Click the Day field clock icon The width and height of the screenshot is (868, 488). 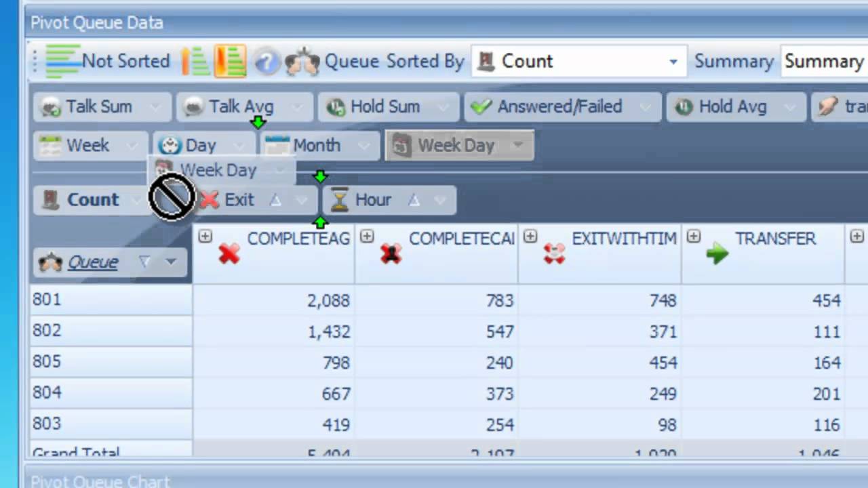[170, 145]
